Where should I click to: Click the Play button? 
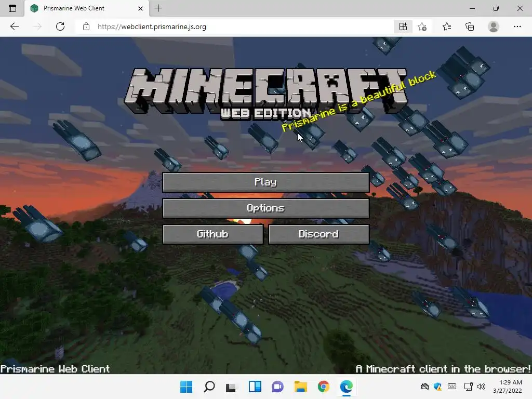coord(265,182)
